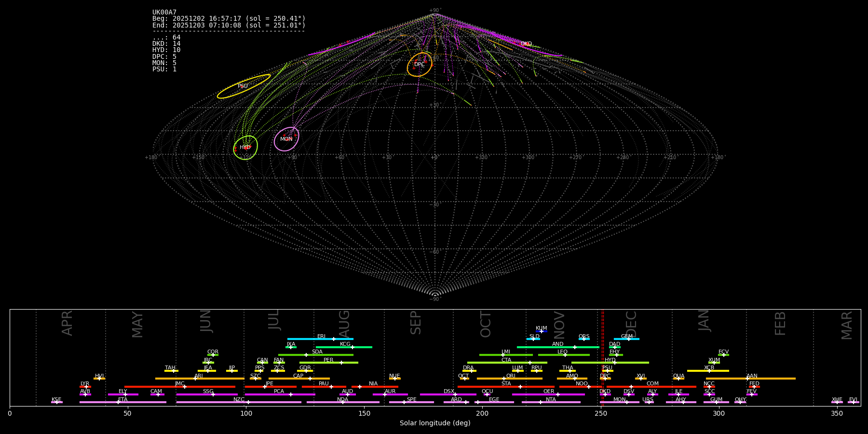Click the white peak marker on PER bar
This screenshot has width=868, height=434.
point(341,363)
